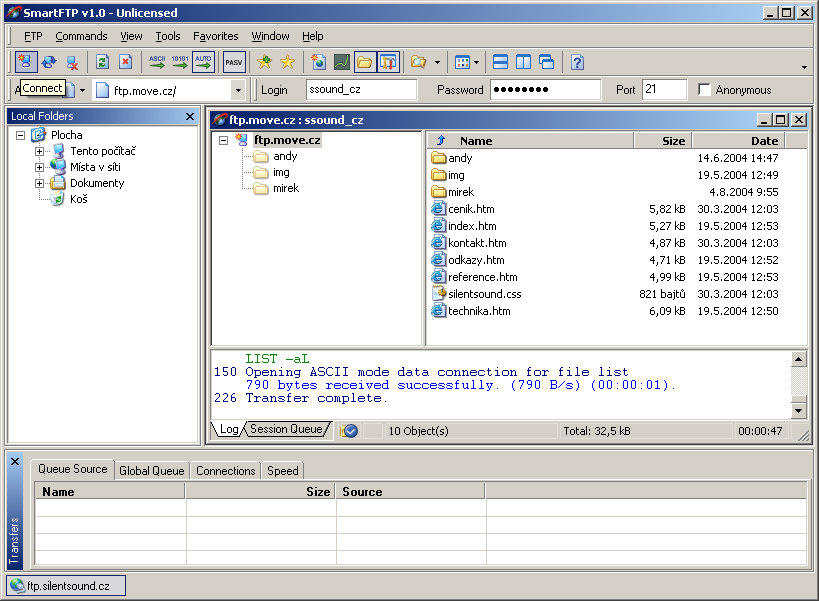Screen dimensions: 819x601
Task: Open the Commands menu
Action: (x=81, y=36)
